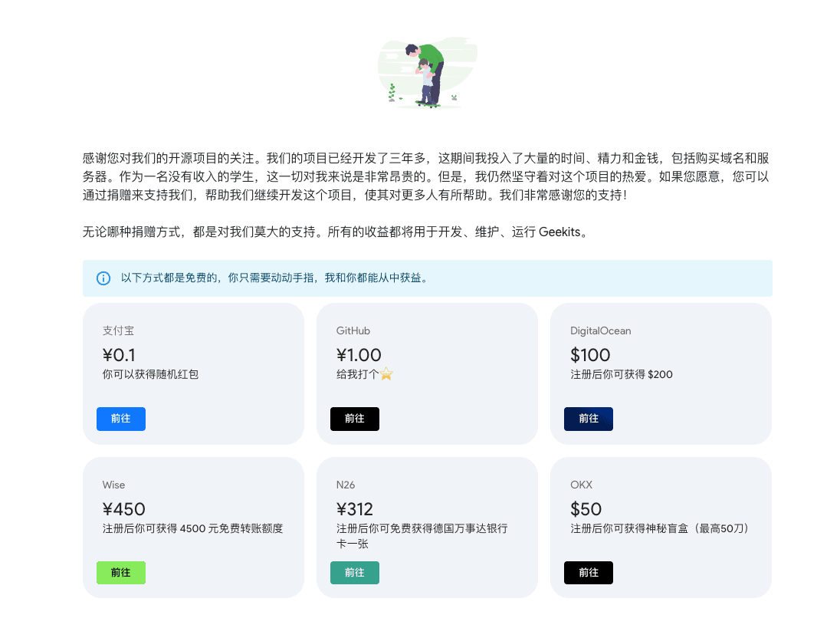
Task: Click the info icon in the blue banner
Action: click(x=103, y=278)
